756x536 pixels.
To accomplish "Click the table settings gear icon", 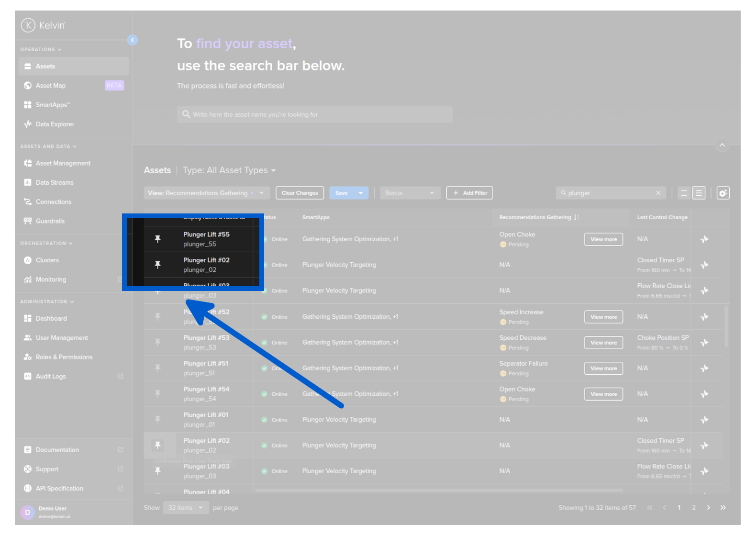I will pyautogui.click(x=723, y=193).
